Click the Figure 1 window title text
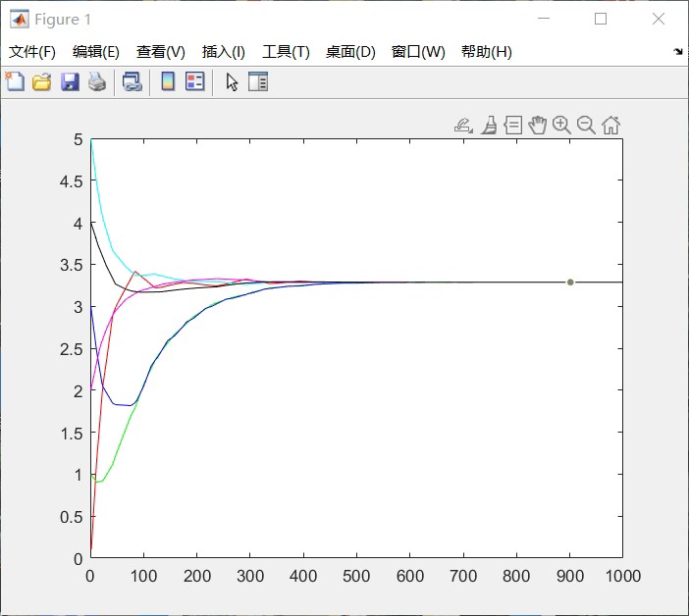 click(x=63, y=20)
